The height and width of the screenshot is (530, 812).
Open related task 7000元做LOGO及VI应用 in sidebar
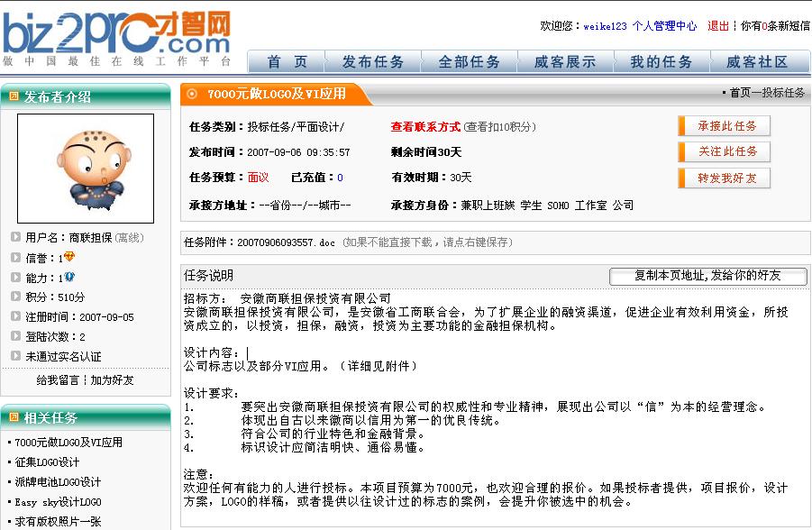coord(68,443)
